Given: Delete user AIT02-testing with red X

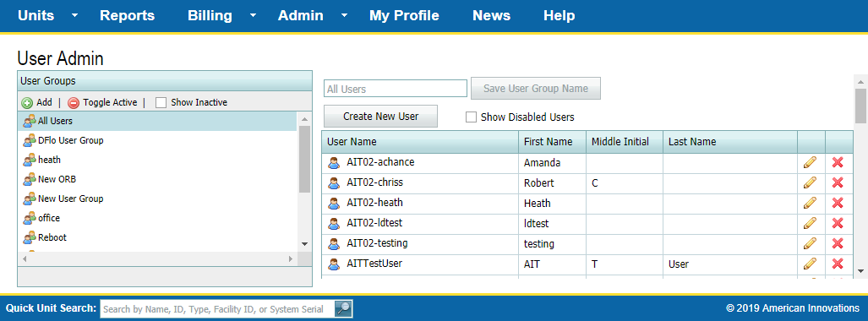Looking at the screenshot, I should tap(838, 243).
